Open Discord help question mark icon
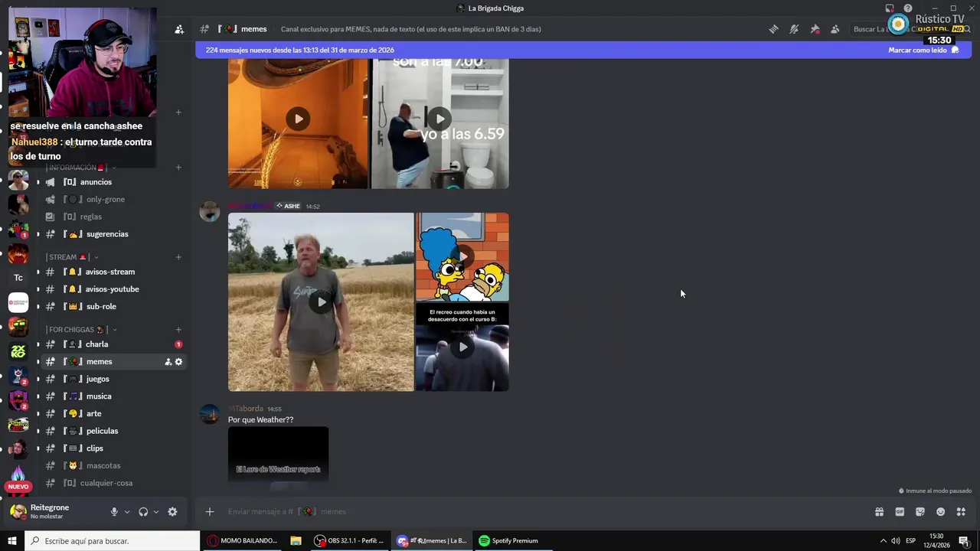 coord(908,8)
